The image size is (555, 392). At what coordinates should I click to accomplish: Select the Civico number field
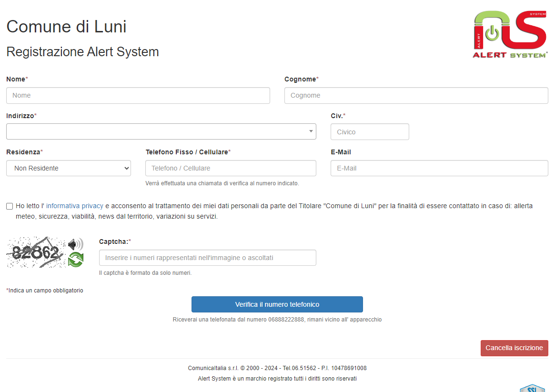pos(370,132)
